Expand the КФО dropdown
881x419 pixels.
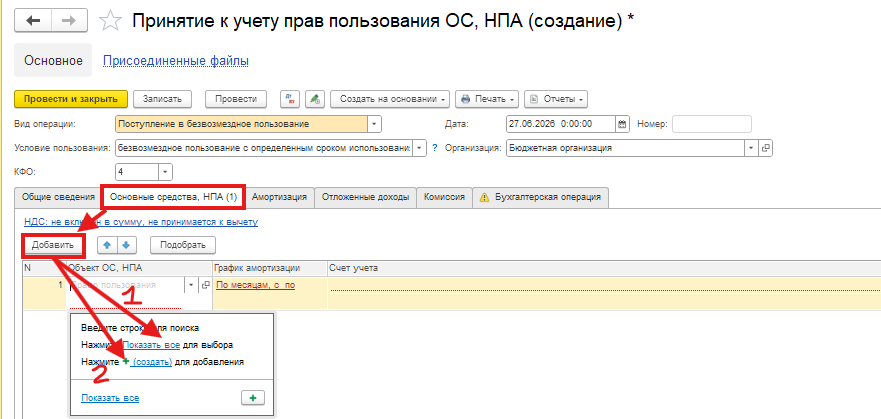pyautogui.click(x=166, y=171)
